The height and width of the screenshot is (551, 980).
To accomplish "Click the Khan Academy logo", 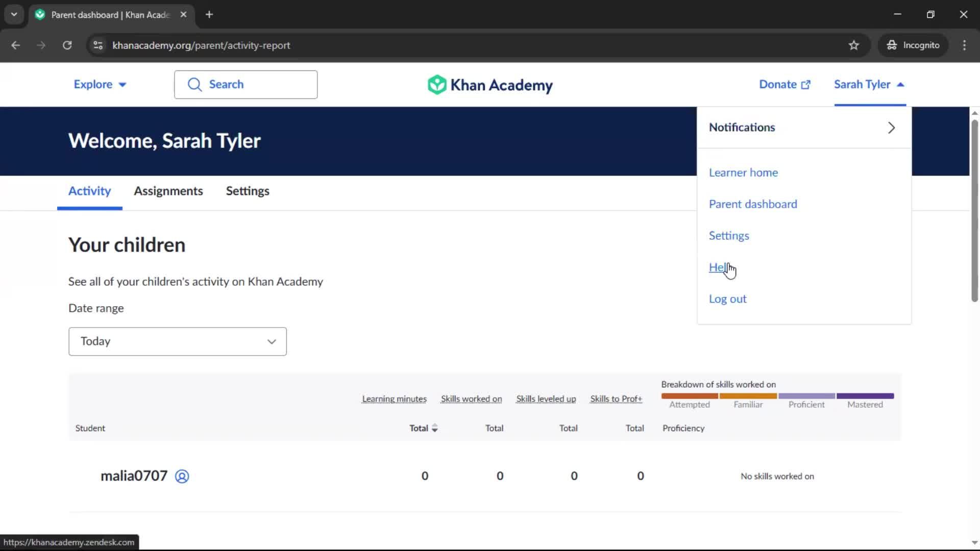I will tap(490, 85).
